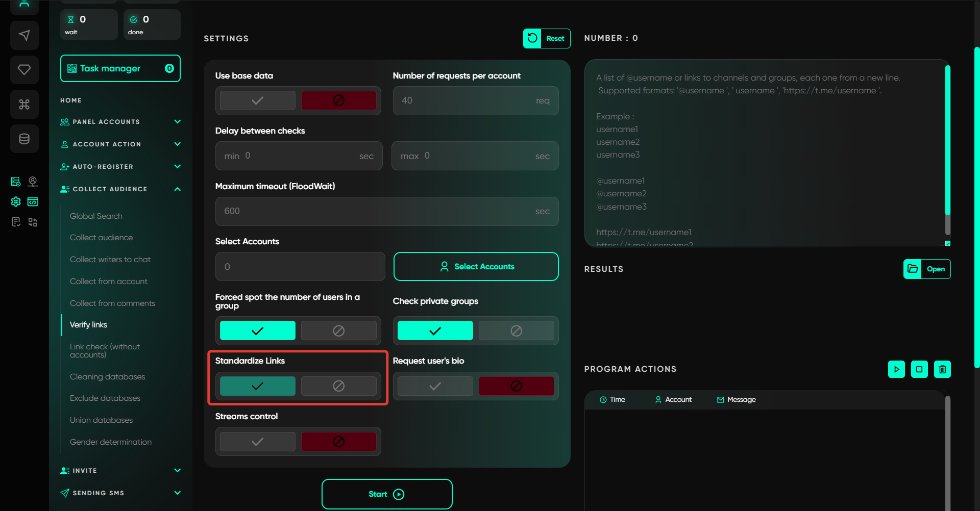Disable Check private groups option

click(516, 330)
